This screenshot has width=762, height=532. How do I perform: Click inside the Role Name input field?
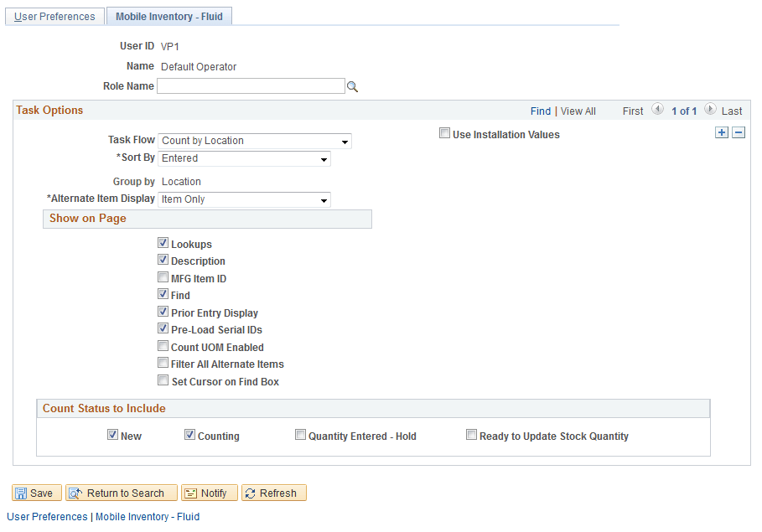tap(251, 85)
